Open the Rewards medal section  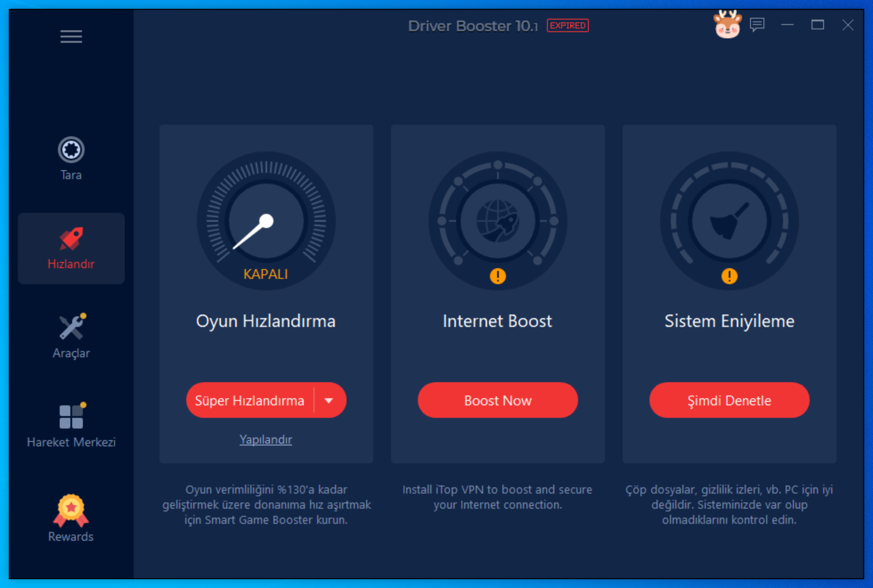pyautogui.click(x=71, y=519)
